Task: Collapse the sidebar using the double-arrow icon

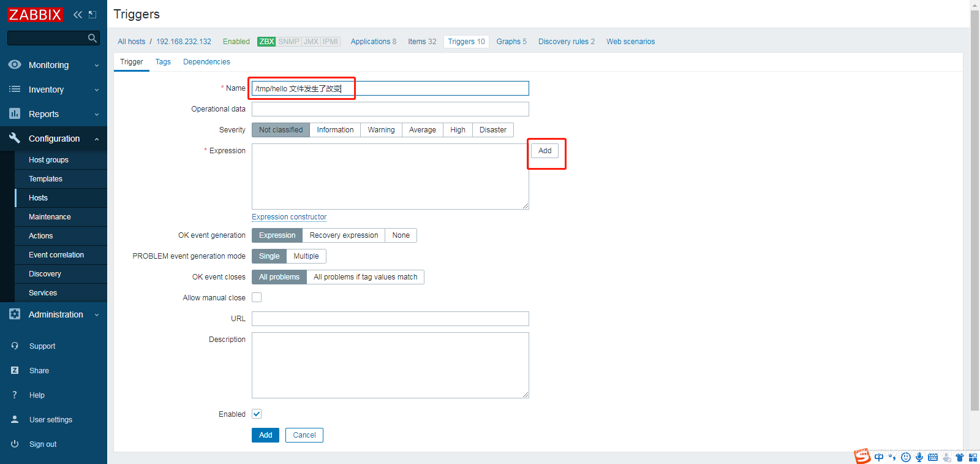Action: coord(78,14)
